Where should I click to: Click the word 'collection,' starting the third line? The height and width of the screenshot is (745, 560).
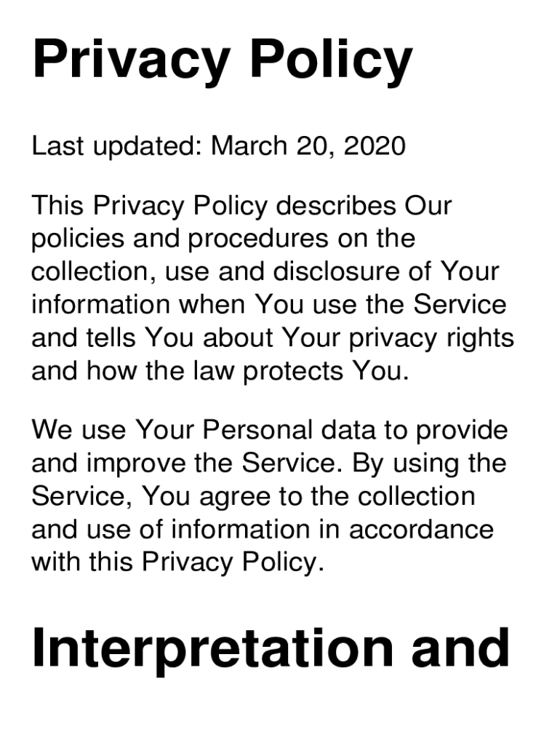pyautogui.click(x=95, y=271)
